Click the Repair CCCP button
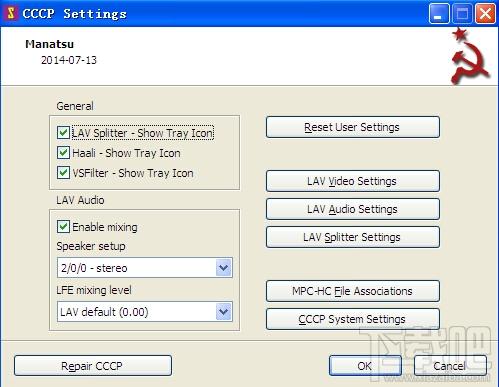 93,366
